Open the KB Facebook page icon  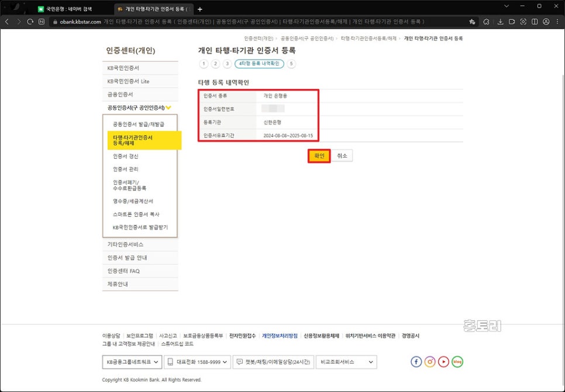(x=416, y=362)
